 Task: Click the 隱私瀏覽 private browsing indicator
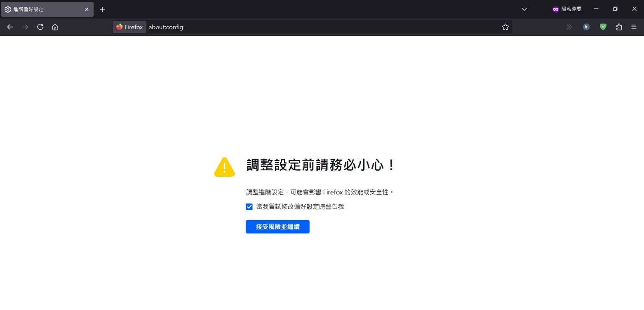coord(567,9)
